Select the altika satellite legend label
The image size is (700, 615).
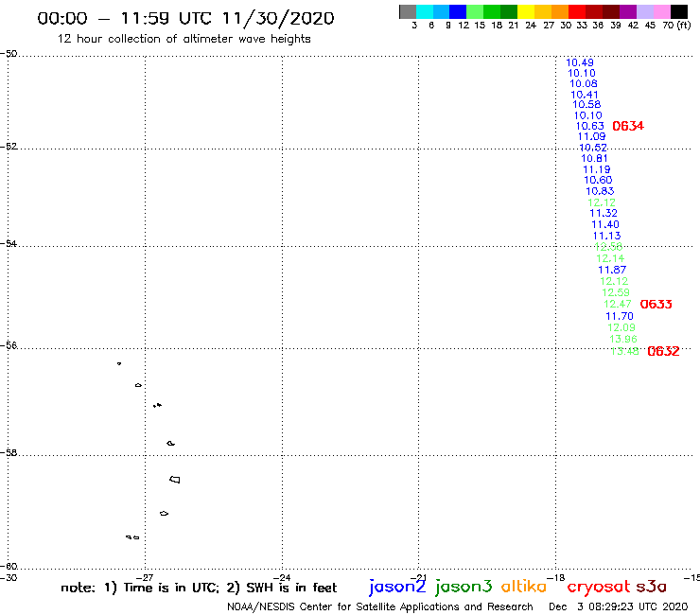(524, 587)
